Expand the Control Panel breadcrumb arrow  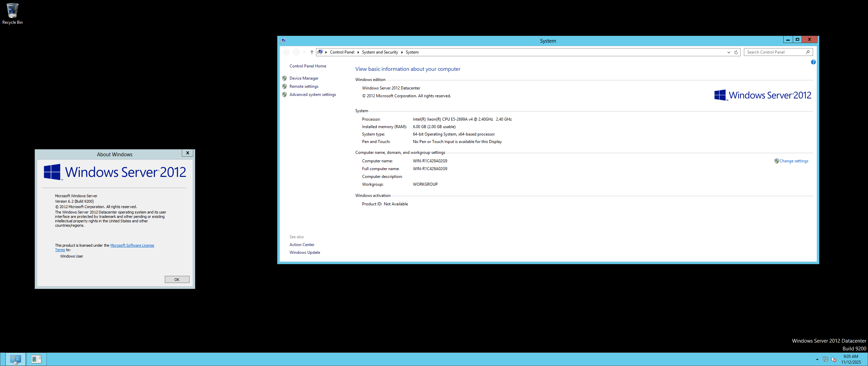(x=358, y=52)
